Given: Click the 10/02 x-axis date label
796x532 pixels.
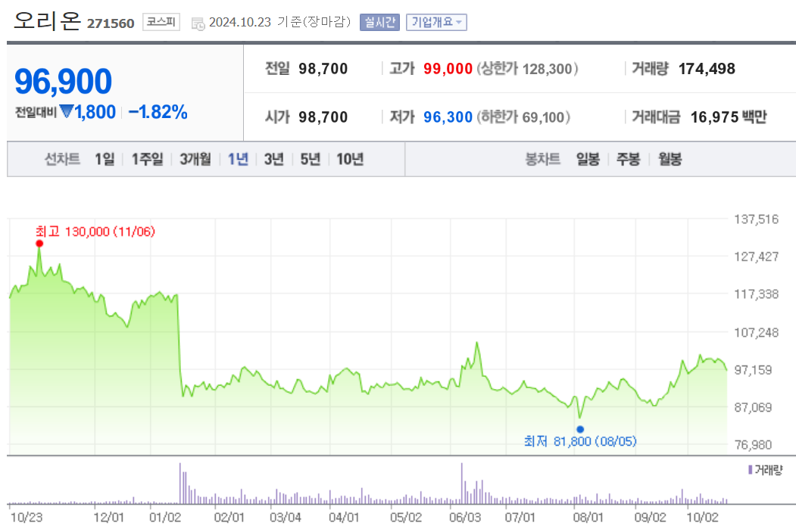Looking at the screenshot, I should click(x=703, y=518).
